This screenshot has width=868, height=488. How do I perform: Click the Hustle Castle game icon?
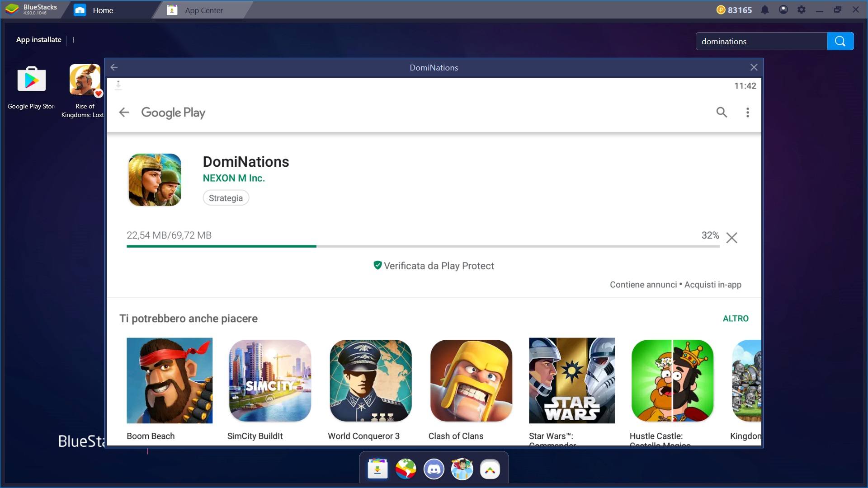coord(672,380)
